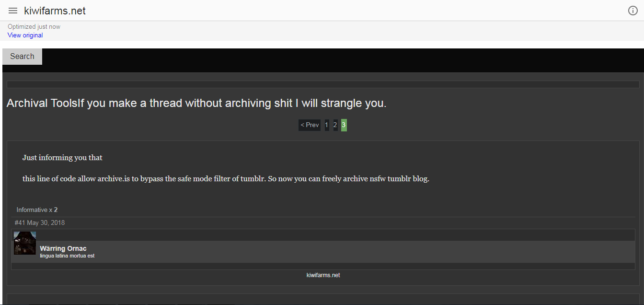This screenshot has height=305, width=644.
Task: Click the Informative x 2 rating text
Action: (37, 210)
